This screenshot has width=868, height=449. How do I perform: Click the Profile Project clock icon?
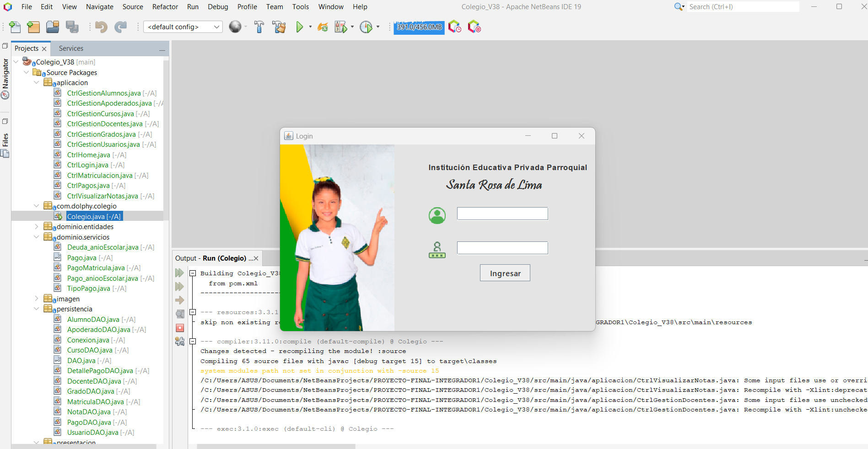tap(366, 27)
